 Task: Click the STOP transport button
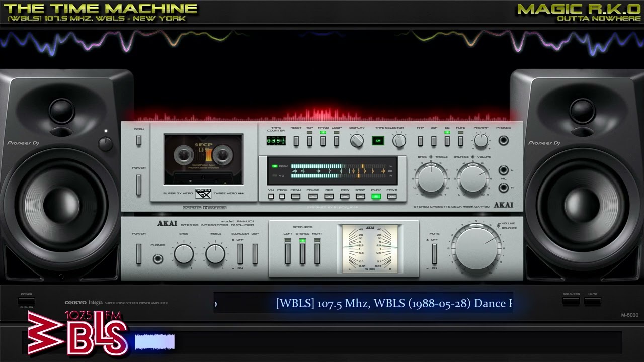coord(360,196)
